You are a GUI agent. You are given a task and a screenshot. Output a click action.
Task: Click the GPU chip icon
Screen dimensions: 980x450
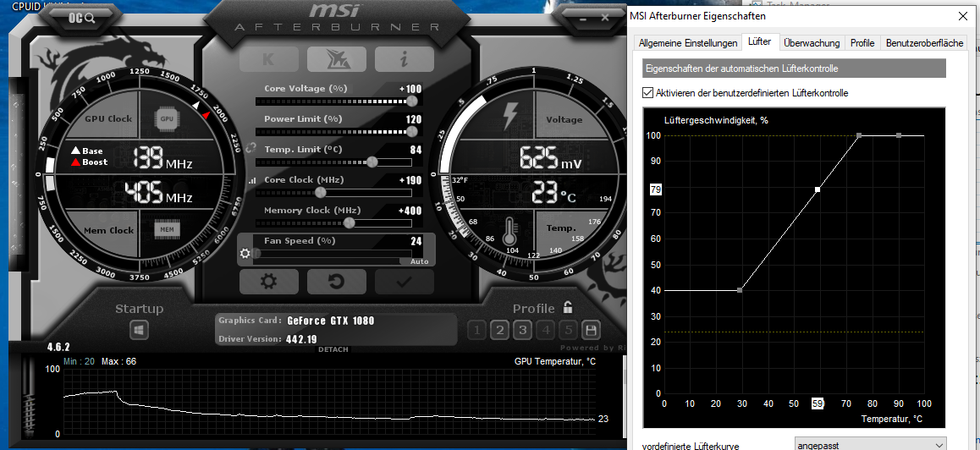pos(167,118)
